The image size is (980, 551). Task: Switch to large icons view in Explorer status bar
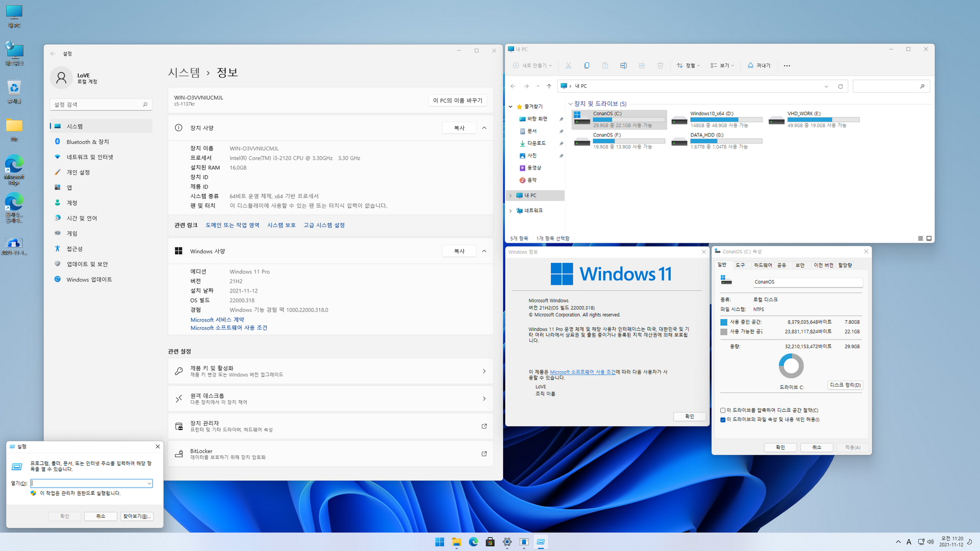click(929, 238)
